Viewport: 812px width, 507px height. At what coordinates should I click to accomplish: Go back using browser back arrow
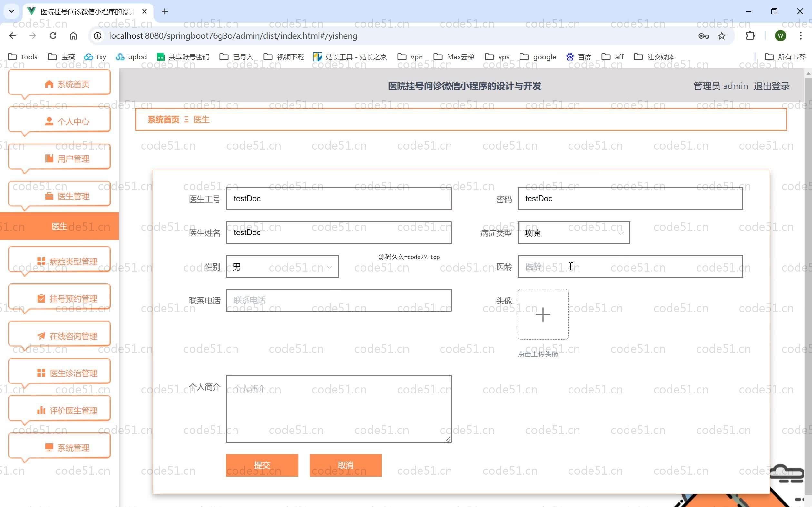click(12, 35)
